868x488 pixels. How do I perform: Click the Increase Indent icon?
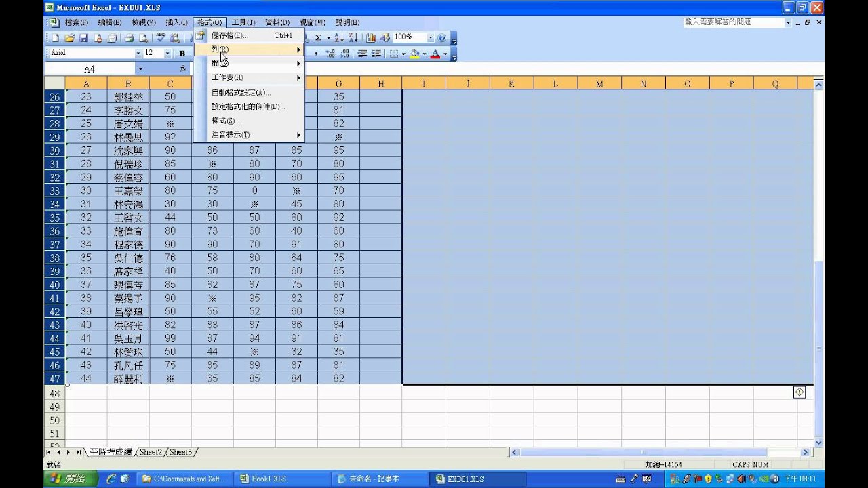pyautogui.click(x=376, y=54)
